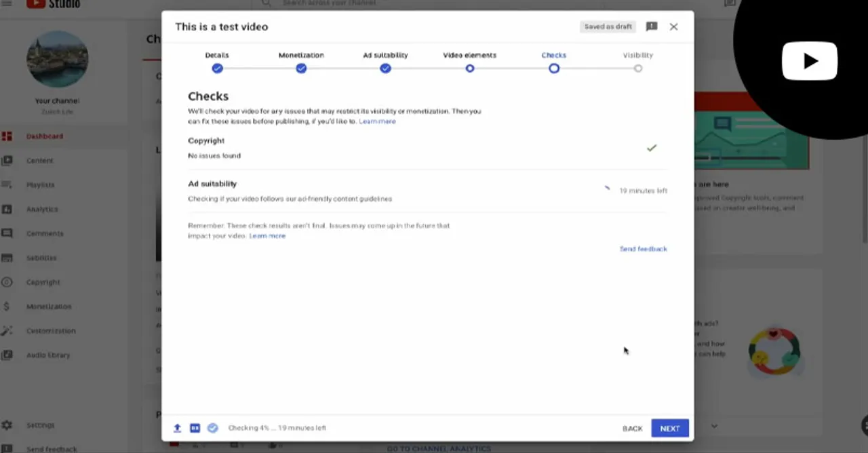Open Subtitles in the sidebar
868x453 pixels.
[41, 258]
